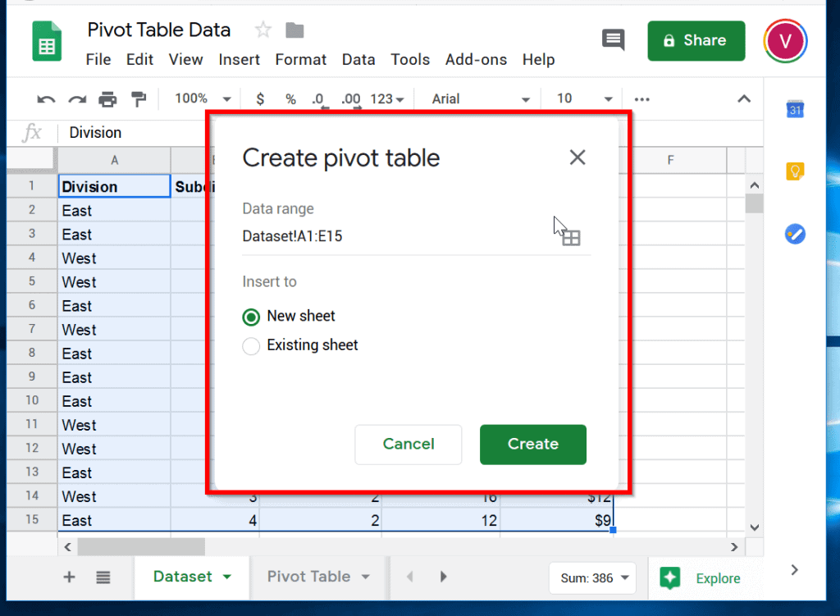Select the paint format roller icon
840x616 pixels.
point(139,99)
